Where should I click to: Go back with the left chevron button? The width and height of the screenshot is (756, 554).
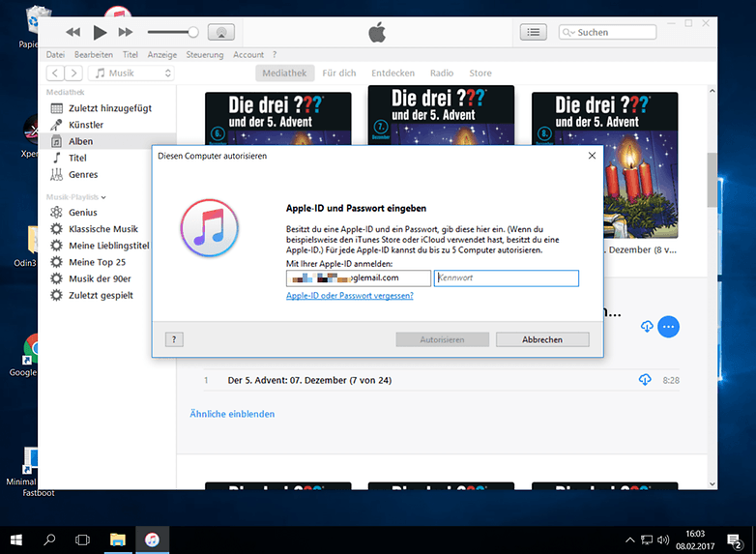coord(55,73)
